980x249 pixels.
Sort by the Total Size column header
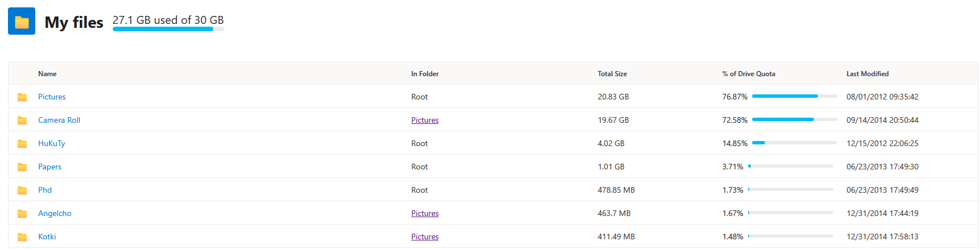612,74
